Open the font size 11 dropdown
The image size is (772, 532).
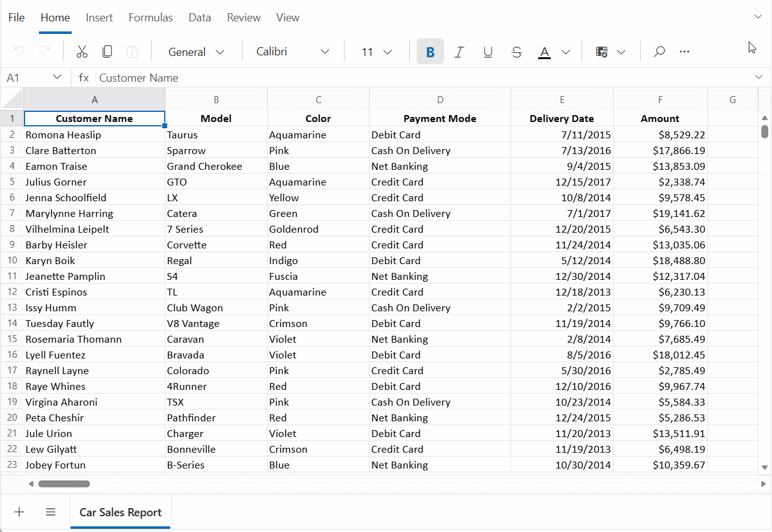377,52
